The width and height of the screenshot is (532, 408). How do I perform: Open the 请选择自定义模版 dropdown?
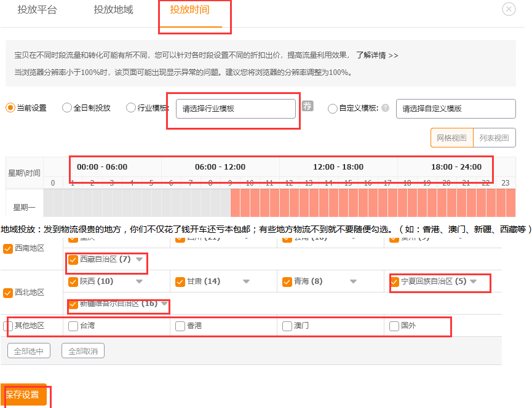tap(456, 109)
